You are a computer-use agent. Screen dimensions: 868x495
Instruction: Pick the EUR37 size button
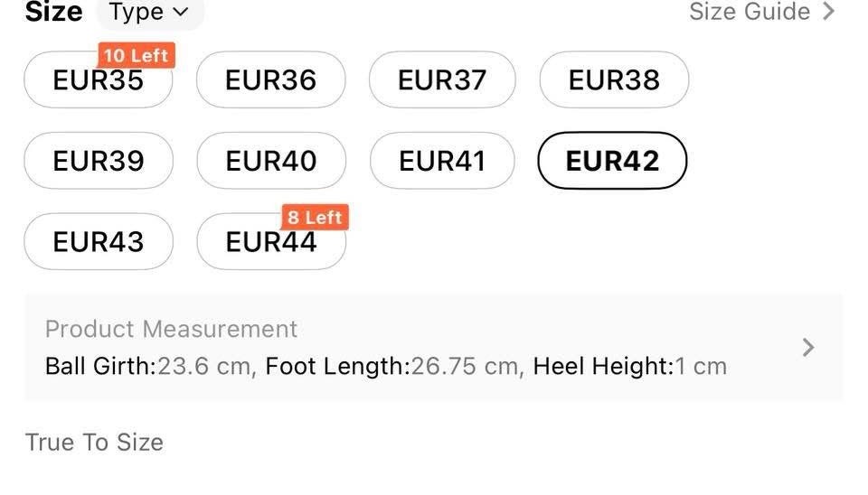click(442, 80)
